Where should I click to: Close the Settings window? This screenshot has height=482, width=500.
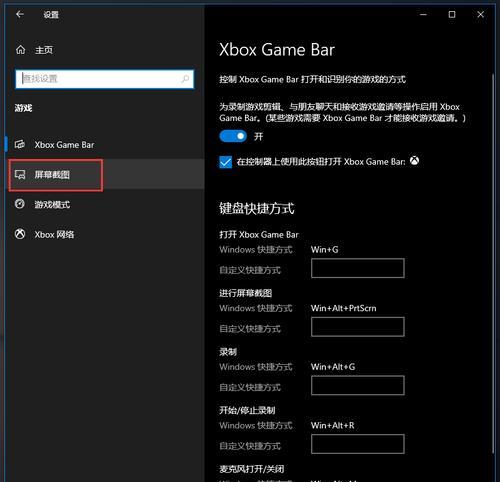[481, 15]
